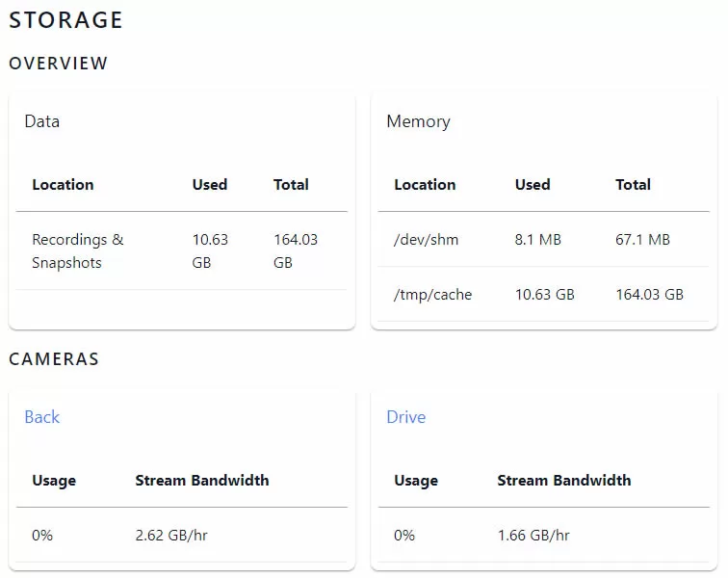
Task: Open the Drive camera link
Action: (405, 417)
